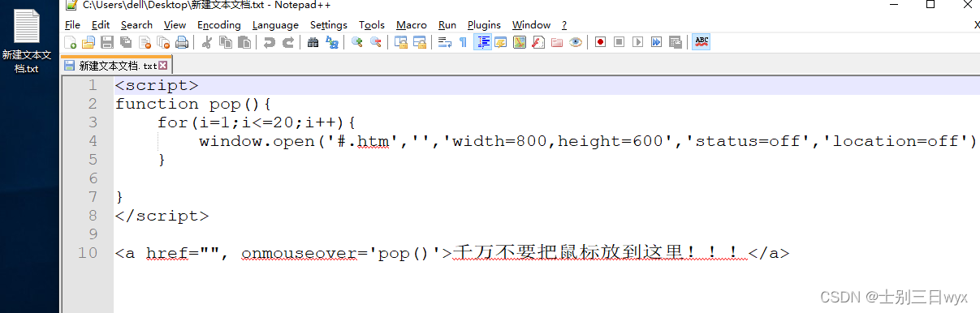Image resolution: width=980 pixels, height=313 pixels.
Task: Toggle synchronize horizontal scrolling icon
Action: (x=419, y=42)
